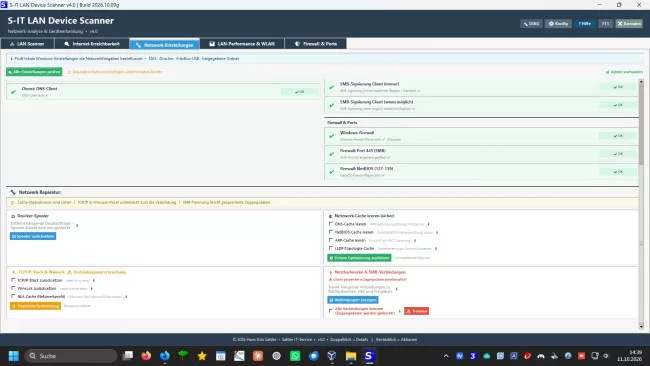
Task: Click info icon beside NetBIOS-Cache leeren
Action: tap(437, 233)
